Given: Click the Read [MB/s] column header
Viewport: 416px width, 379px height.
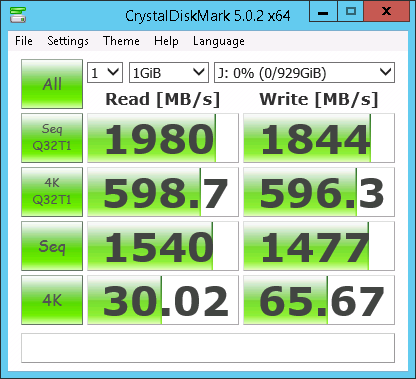Looking at the screenshot, I should pos(163,99).
